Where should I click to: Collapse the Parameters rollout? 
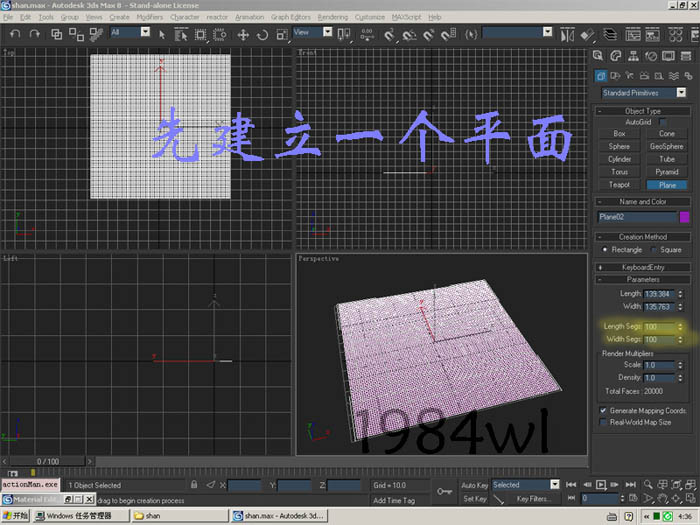coord(642,279)
